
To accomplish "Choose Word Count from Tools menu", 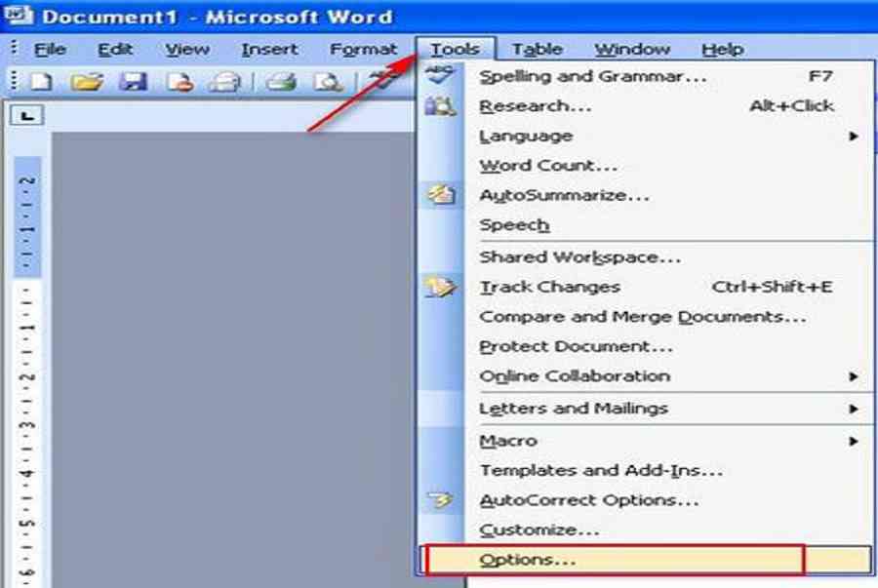I will [x=646, y=166].
